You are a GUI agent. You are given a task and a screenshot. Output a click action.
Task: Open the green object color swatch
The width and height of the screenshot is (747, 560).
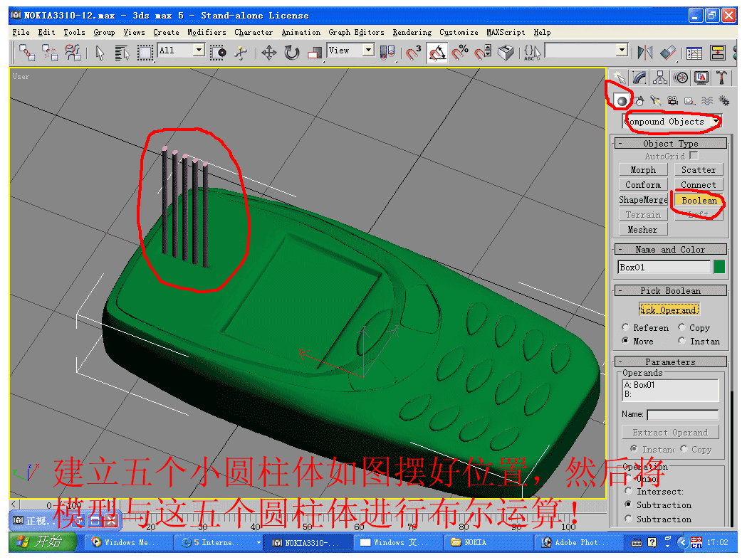pos(719,267)
